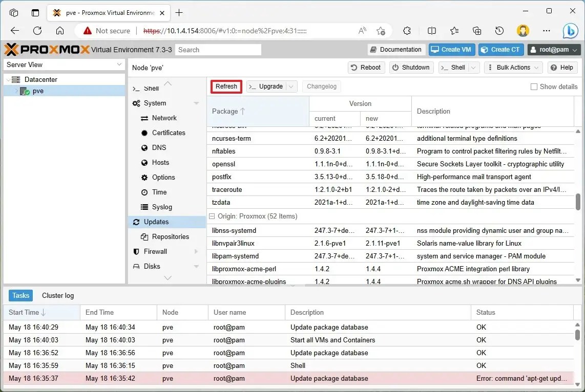Select the Tasks tab

(20, 295)
